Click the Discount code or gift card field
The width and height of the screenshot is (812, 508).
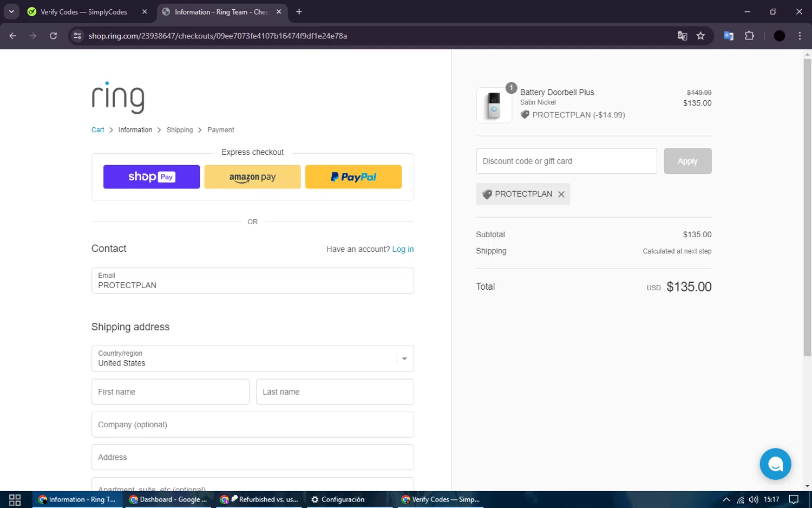coord(566,161)
